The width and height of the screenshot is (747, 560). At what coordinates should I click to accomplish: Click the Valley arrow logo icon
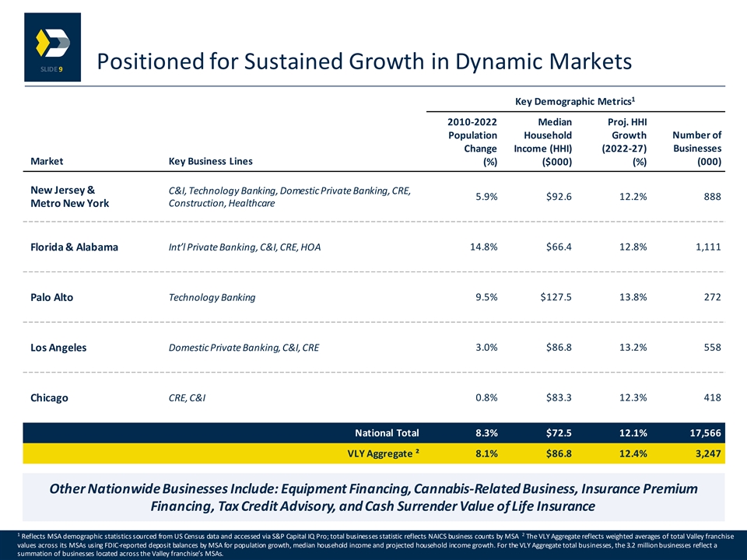pos(53,42)
